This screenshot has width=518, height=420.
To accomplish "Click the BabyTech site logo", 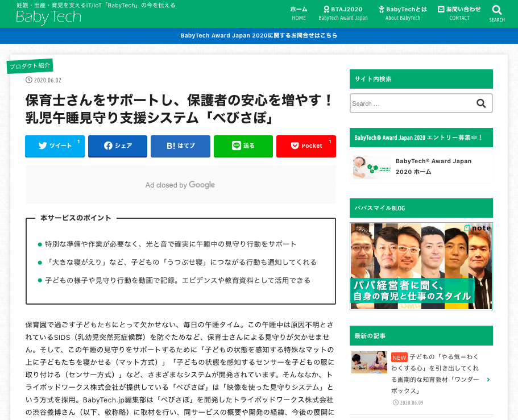I will click(48, 17).
